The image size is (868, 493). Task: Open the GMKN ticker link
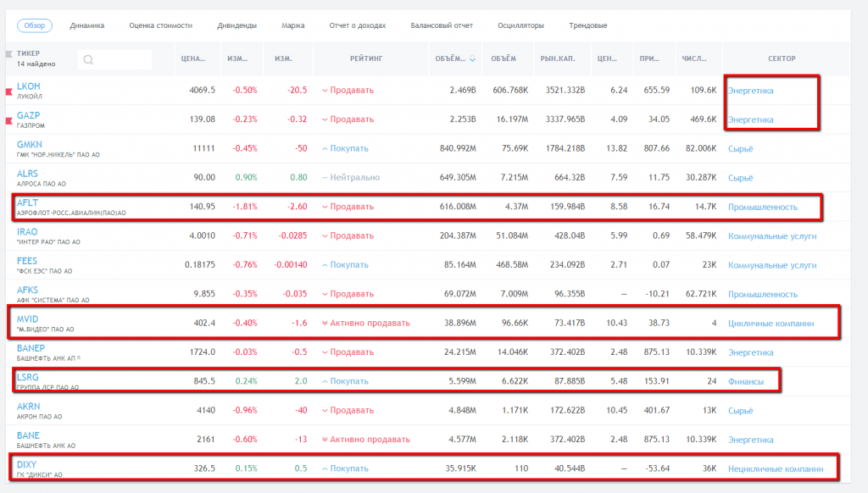point(30,144)
